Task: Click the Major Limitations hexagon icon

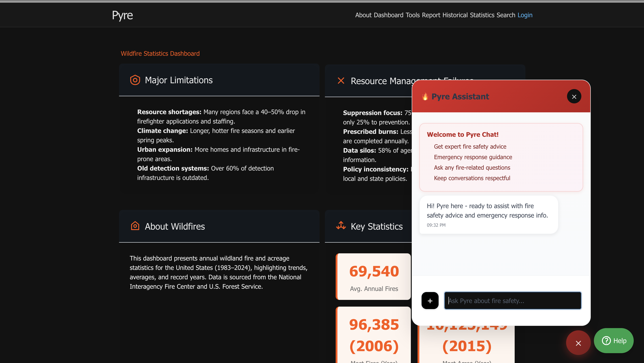Action: pyautogui.click(x=135, y=80)
